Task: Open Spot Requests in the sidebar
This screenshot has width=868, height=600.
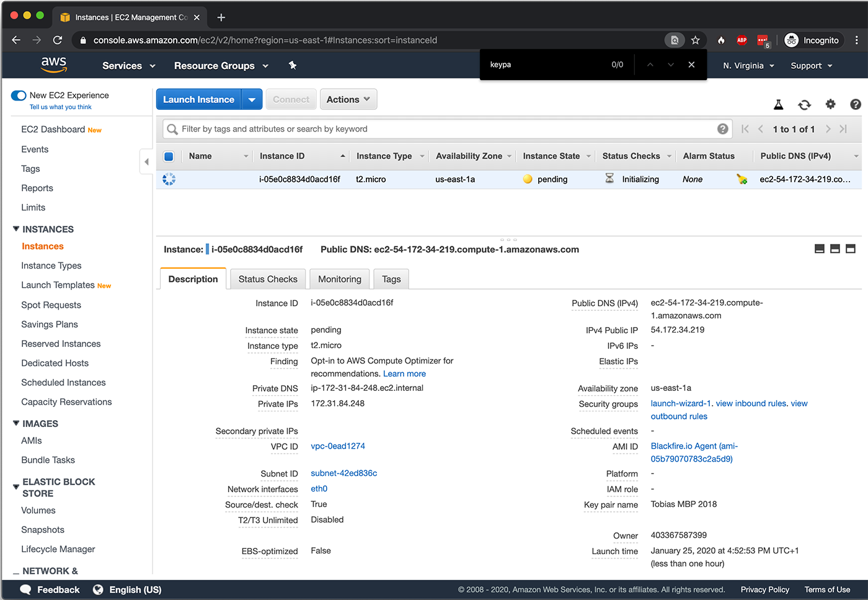Action: point(51,305)
